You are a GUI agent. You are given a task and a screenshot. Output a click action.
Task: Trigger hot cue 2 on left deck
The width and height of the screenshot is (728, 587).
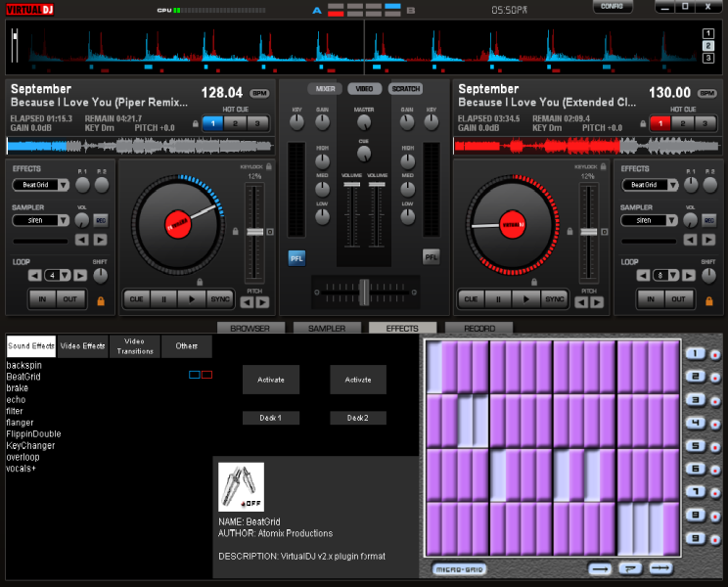235,123
